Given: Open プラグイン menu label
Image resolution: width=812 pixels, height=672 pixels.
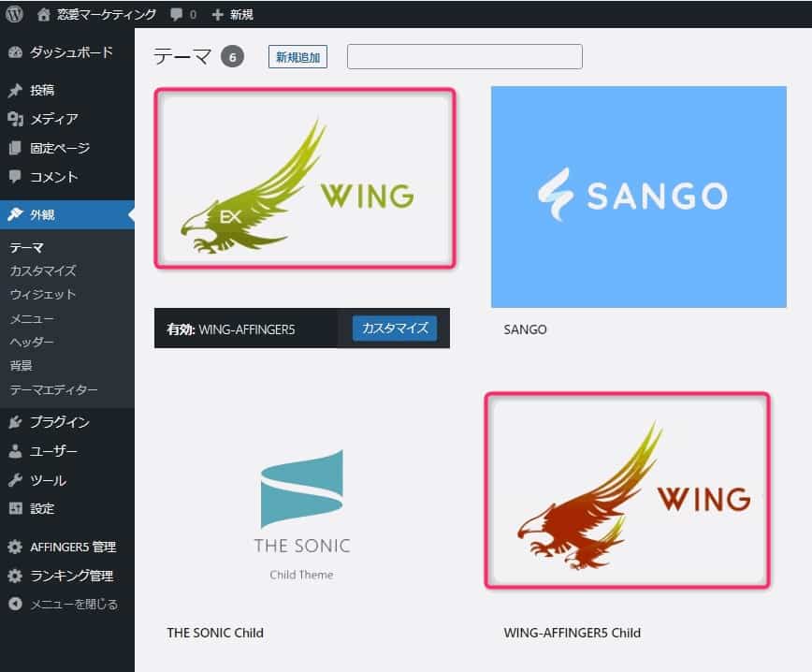Looking at the screenshot, I should (60, 422).
